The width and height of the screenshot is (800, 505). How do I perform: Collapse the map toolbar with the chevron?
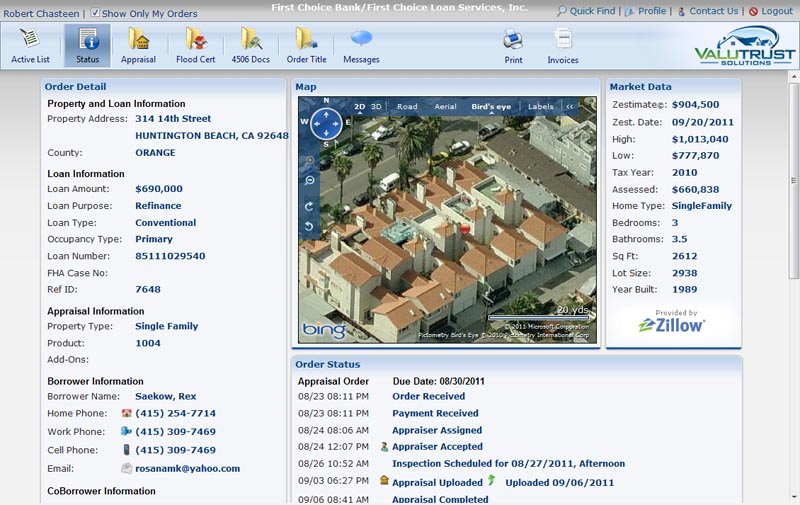click(x=570, y=106)
